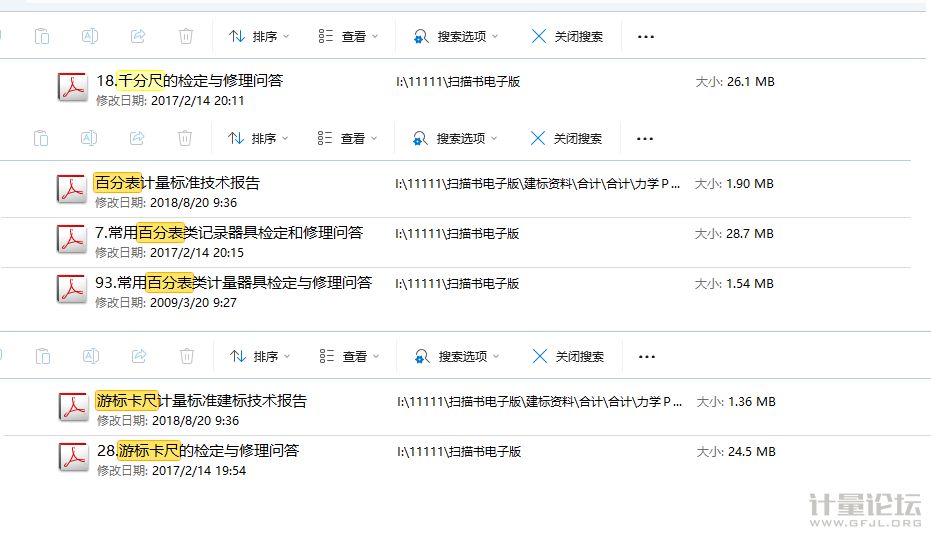Click the Rename icon in the topmost toolbar
This screenshot has height=539, width=931.
[x=90, y=37]
